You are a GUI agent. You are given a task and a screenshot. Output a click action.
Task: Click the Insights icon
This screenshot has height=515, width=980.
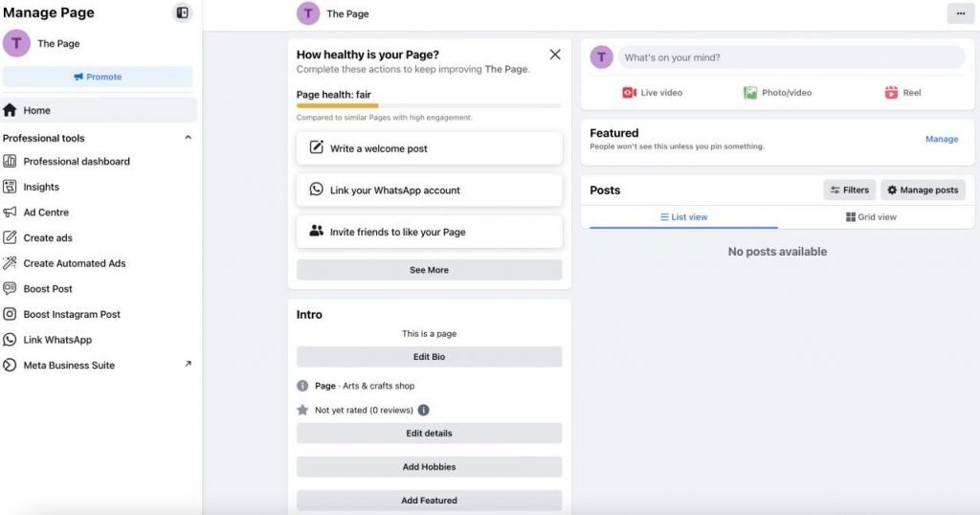pos(10,187)
